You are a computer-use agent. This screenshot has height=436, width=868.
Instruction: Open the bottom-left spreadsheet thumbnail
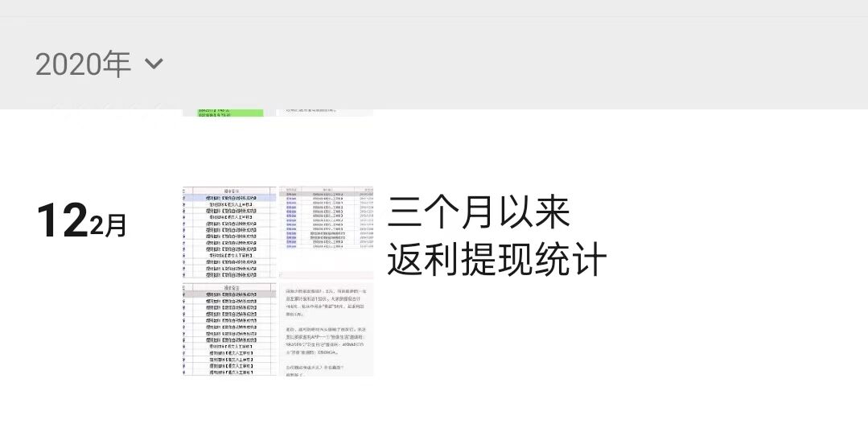[x=229, y=329]
